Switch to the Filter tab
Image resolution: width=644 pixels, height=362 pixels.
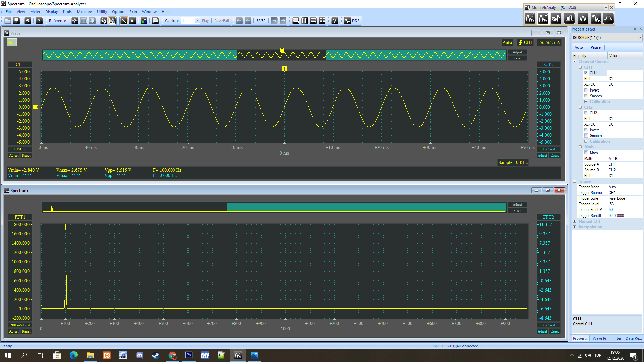[x=616, y=338]
